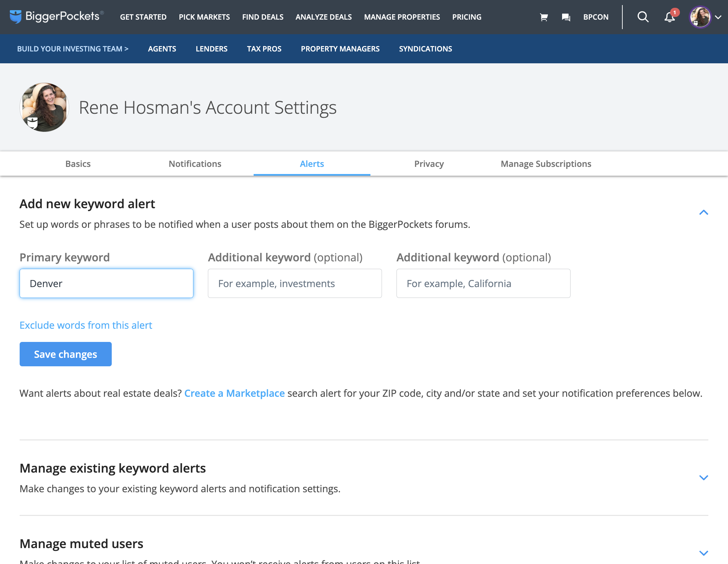Open the Tax Pros page

click(264, 49)
